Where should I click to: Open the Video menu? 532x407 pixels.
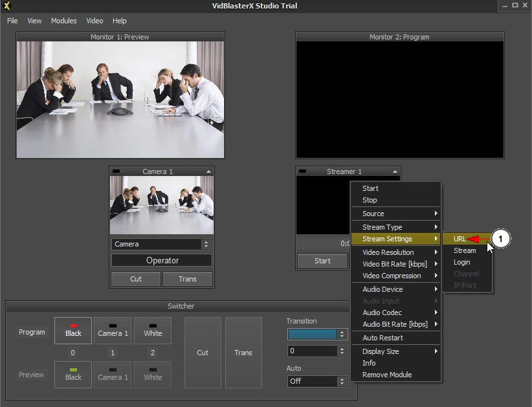tap(94, 21)
